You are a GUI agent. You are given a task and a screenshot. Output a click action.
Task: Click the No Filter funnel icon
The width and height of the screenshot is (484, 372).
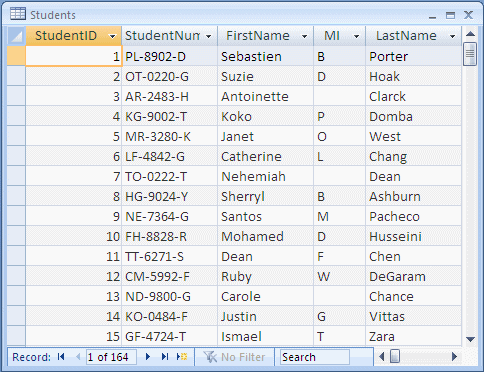click(x=210, y=357)
